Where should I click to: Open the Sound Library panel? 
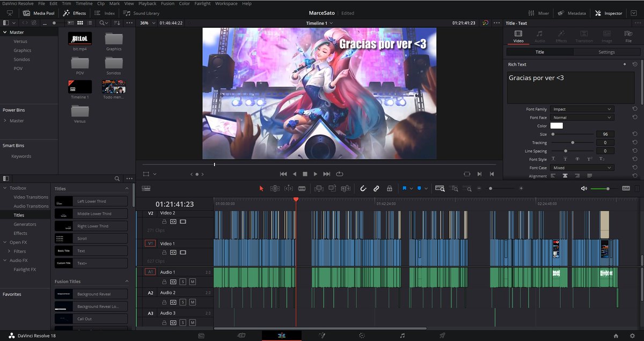[142, 13]
